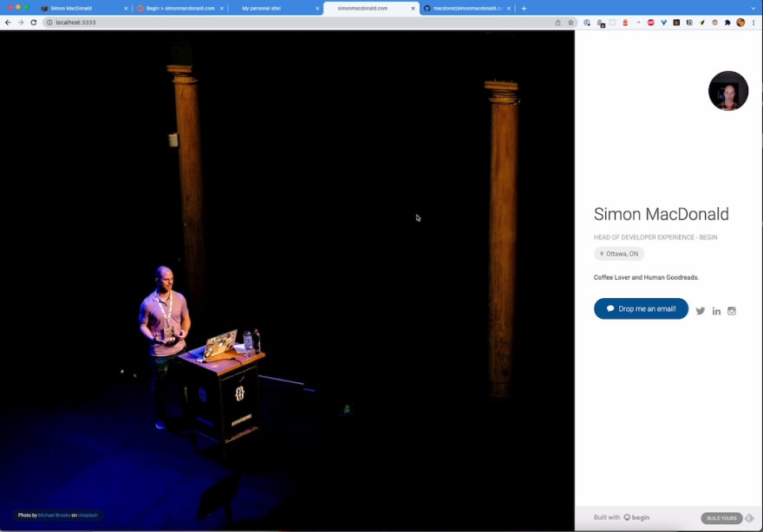Open the Chrome profile avatar
The width and height of the screenshot is (763, 532).
(740, 23)
